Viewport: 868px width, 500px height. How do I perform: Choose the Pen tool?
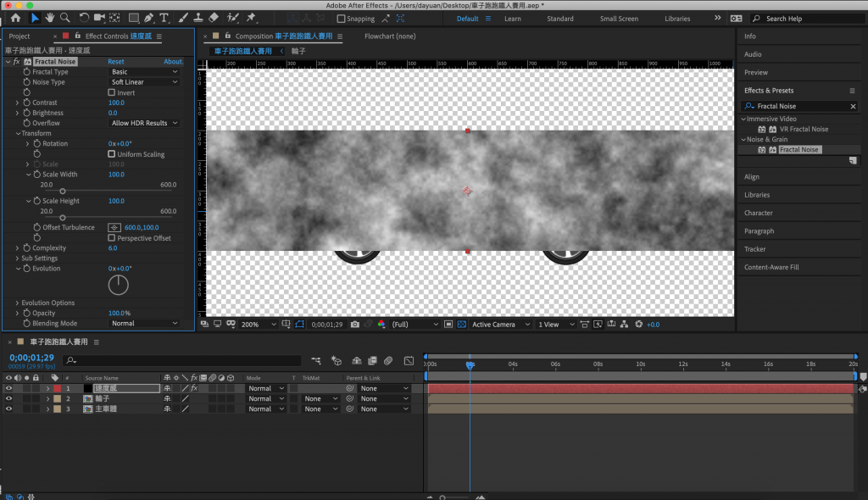point(149,18)
